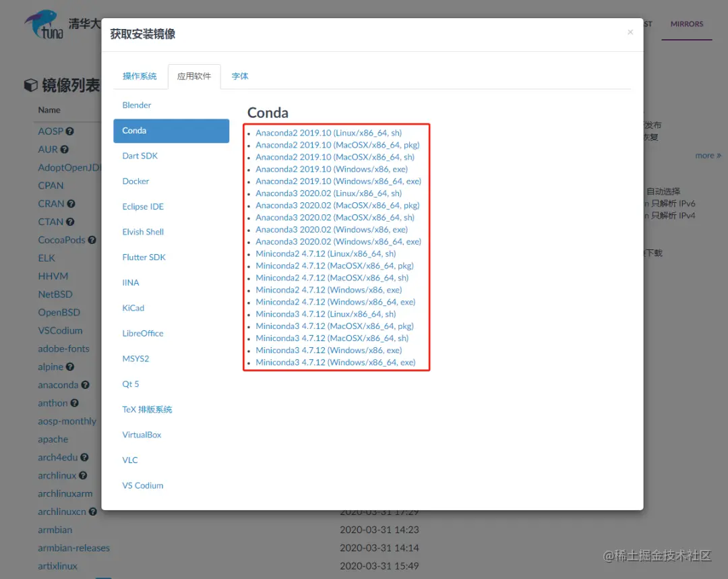Download Anaconda2 2019.10 Windows x86_64 exe
This screenshot has height=579, width=728.
tap(338, 181)
